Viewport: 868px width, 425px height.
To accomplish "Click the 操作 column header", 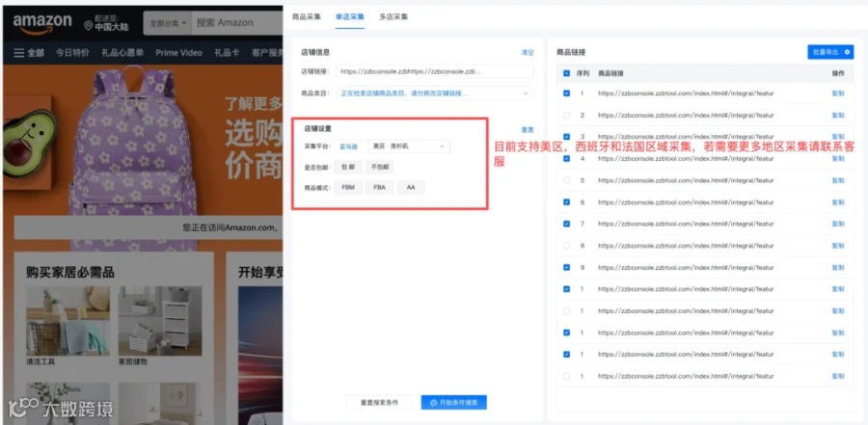I will 838,73.
